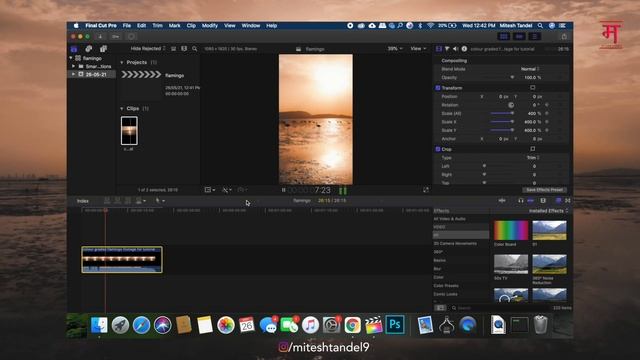The image size is (640, 360).
Task: Open the Mark menu
Action: pyautogui.click(x=174, y=25)
